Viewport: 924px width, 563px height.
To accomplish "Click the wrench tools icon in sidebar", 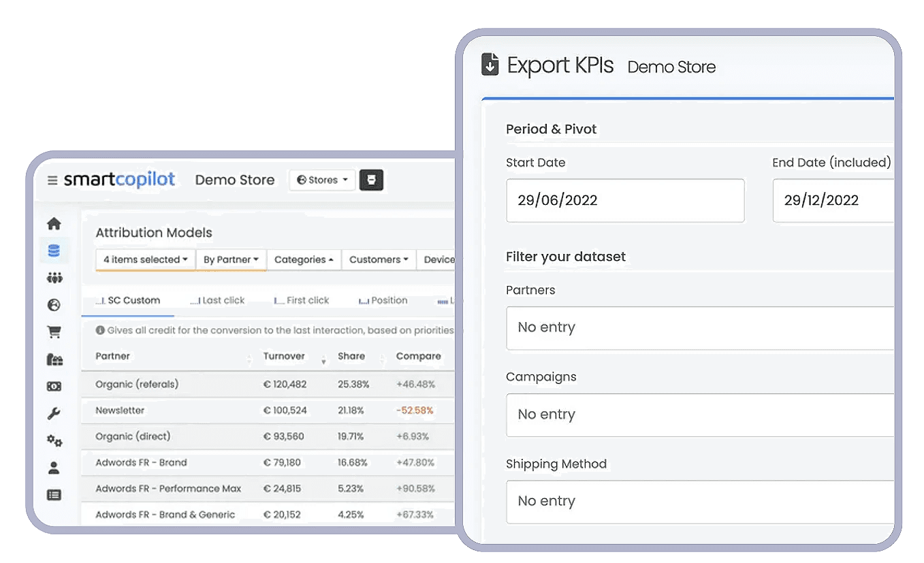I will point(54,414).
